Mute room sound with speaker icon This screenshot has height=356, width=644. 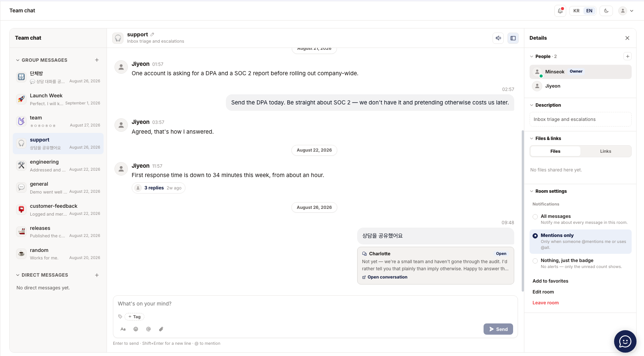click(x=498, y=38)
